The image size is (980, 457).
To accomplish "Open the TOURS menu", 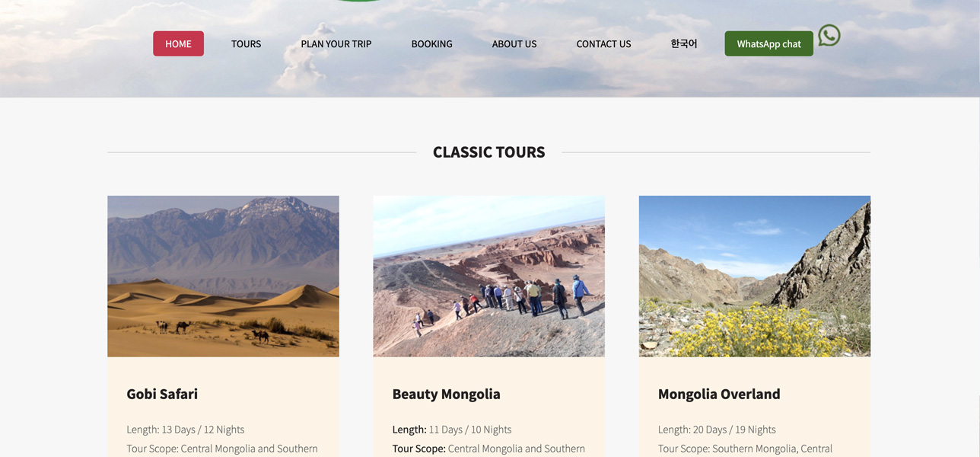I will pyautogui.click(x=246, y=43).
